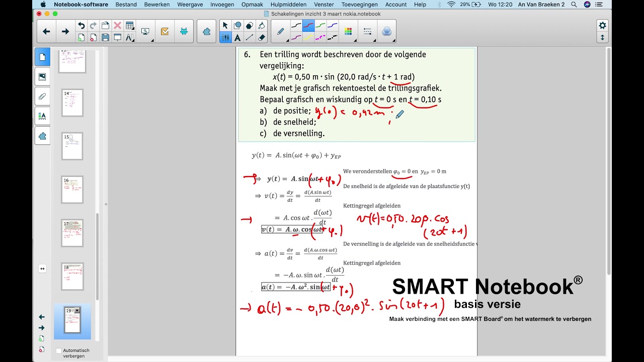Choose the green pen line style
The width and height of the screenshot is (644, 362).
tap(320, 26)
